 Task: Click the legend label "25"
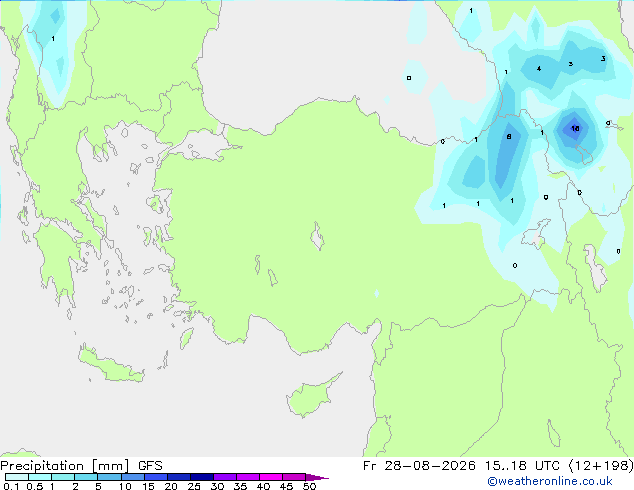click(x=194, y=486)
